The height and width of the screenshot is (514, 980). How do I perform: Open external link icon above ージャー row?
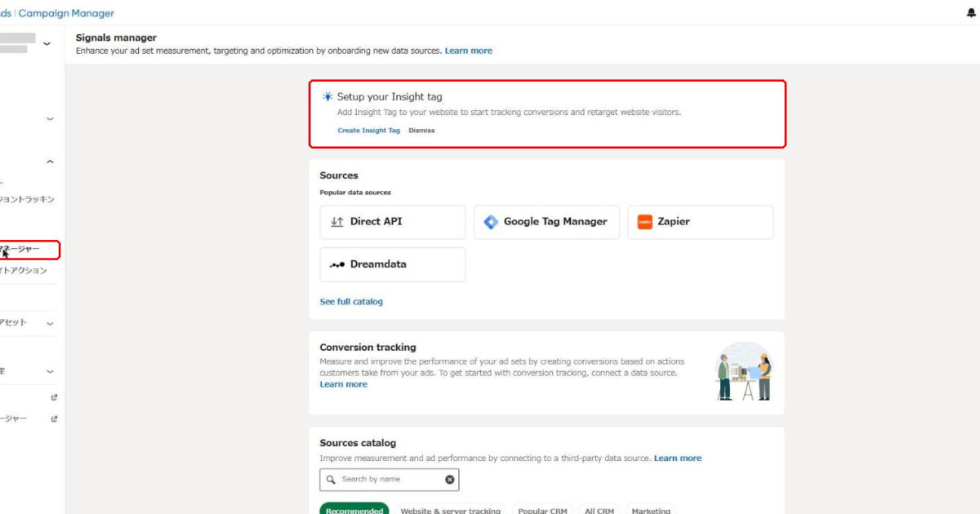point(54,398)
